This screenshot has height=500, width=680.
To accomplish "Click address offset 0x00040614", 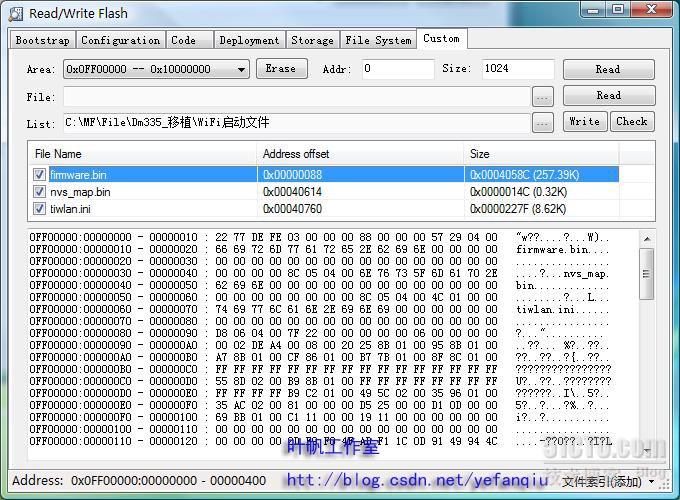I will pyautogui.click(x=292, y=192).
